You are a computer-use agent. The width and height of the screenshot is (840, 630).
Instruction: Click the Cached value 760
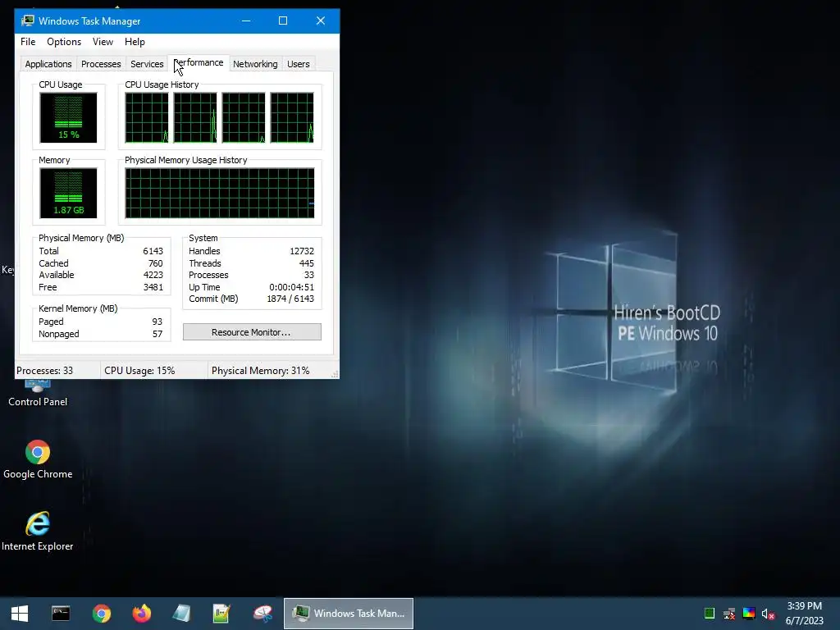tap(155, 263)
